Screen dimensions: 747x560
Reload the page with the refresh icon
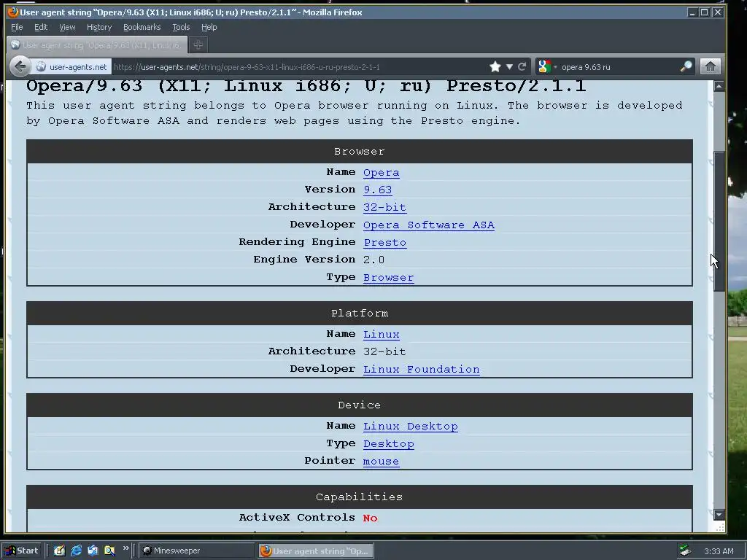(522, 66)
